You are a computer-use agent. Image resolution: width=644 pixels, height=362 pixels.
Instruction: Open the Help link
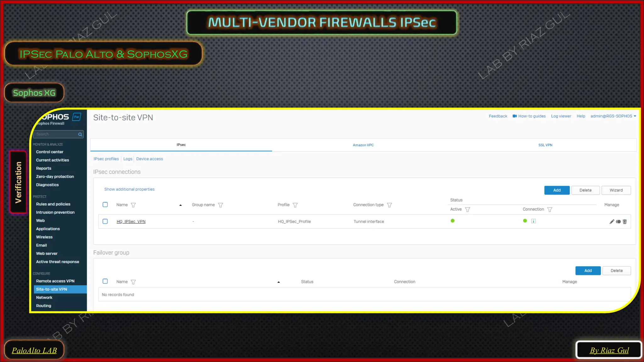581,116
